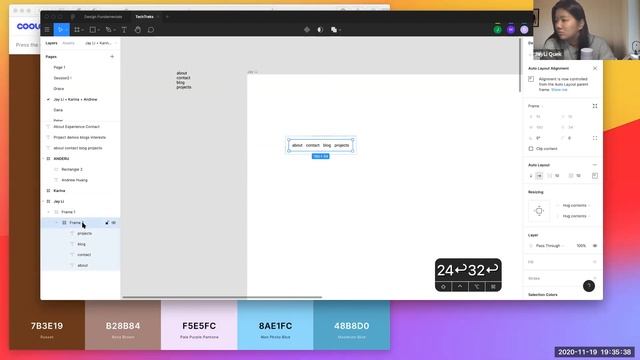Open the page selector dropdown in Layers panel
The image size is (640, 360).
[100, 43]
